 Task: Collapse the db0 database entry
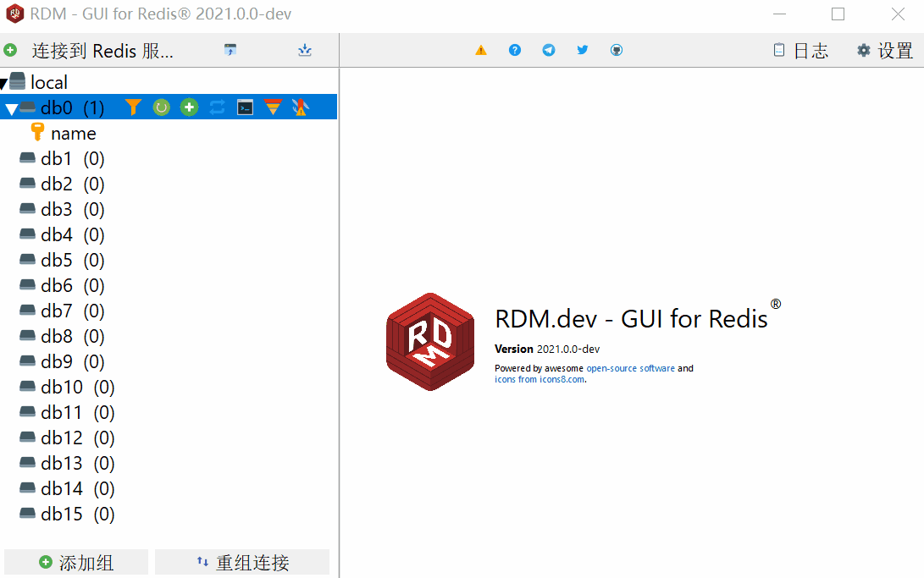pyautogui.click(x=13, y=107)
